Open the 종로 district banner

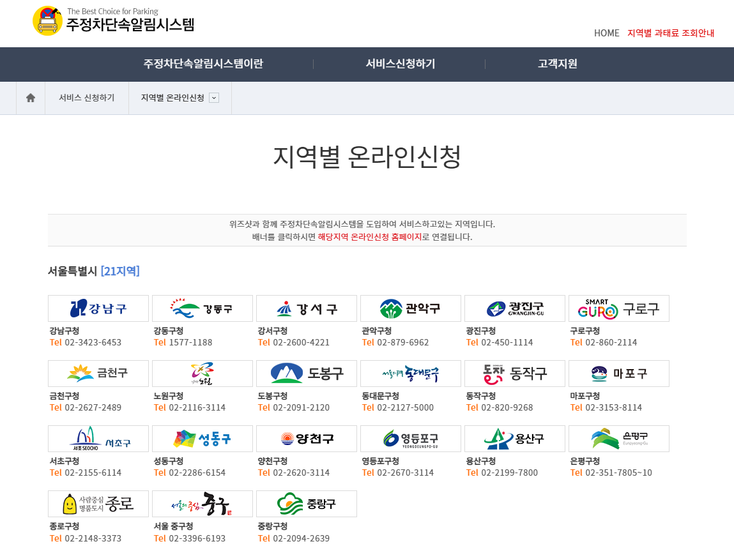(98, 504)
